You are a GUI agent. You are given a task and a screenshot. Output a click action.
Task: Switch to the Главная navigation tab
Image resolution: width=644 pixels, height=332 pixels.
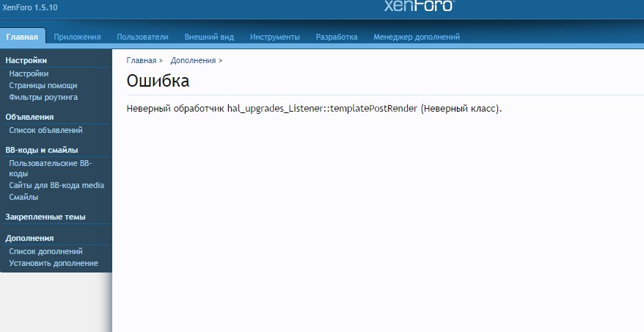point(23,37)
